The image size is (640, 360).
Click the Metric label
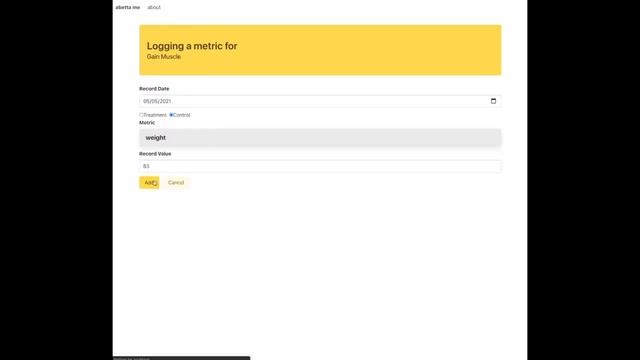147,122
